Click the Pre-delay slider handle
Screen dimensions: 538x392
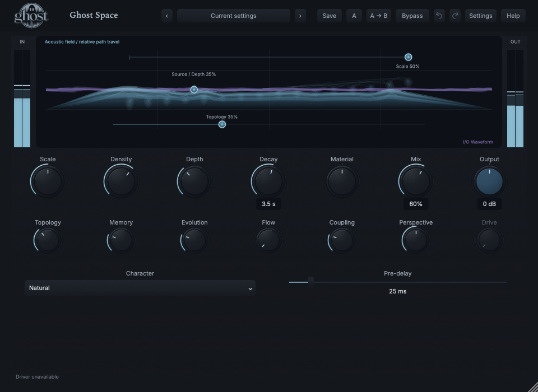point(310,282)
